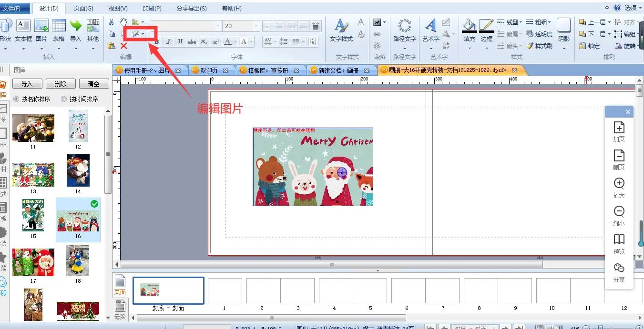Viewport: 644px width, 329px height.
Task: Expand the 下一层 send backward dropdown
Action: click(x=608, y=34)
